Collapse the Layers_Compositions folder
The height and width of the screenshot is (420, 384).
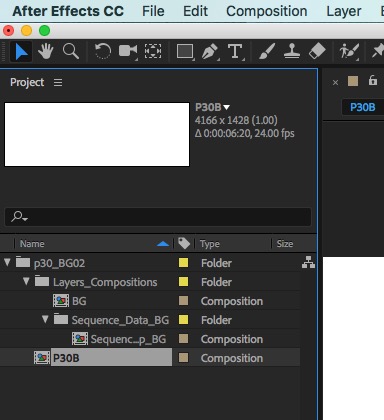pos(26,281)
